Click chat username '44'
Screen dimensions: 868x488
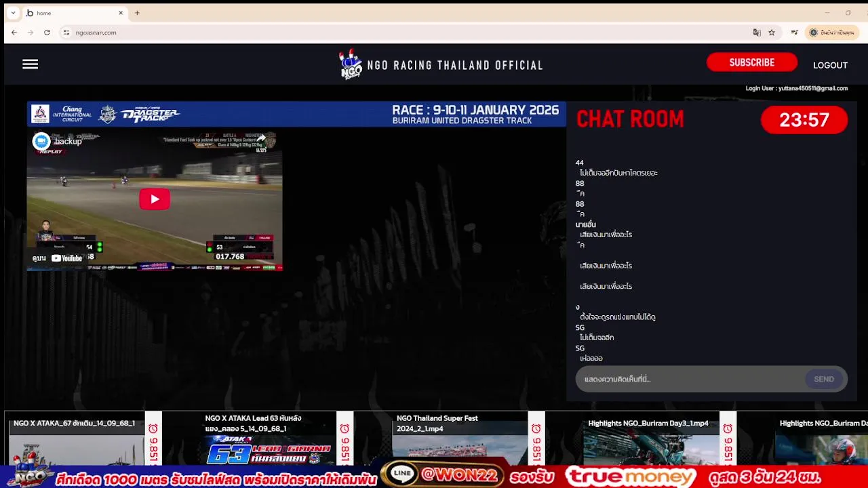[579, 163]
